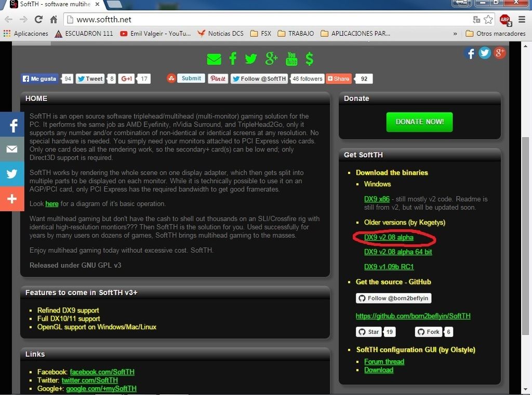Download the DX9 v1.09b RC1 link
The height and width of the screenshot is (395, 532).
[389, 267]
